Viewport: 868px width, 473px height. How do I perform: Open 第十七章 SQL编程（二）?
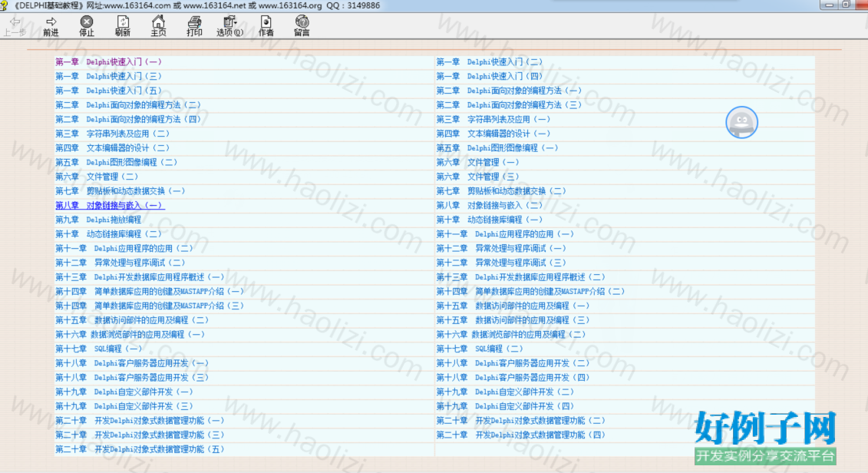pos(480,349)
